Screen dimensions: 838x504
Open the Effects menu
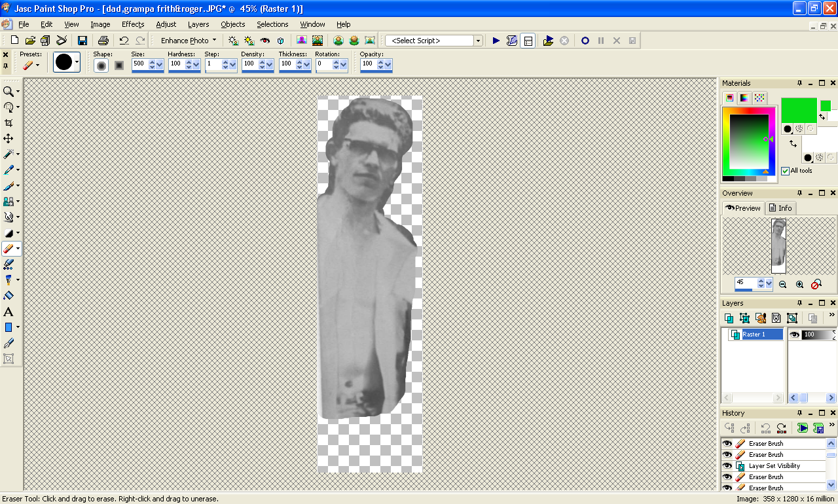[x=133, y=24]
